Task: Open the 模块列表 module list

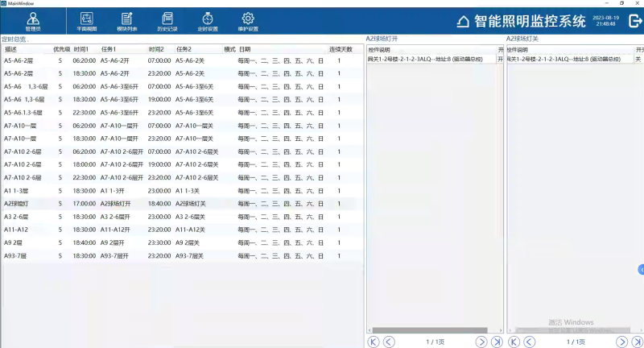Action: point(127,21)
